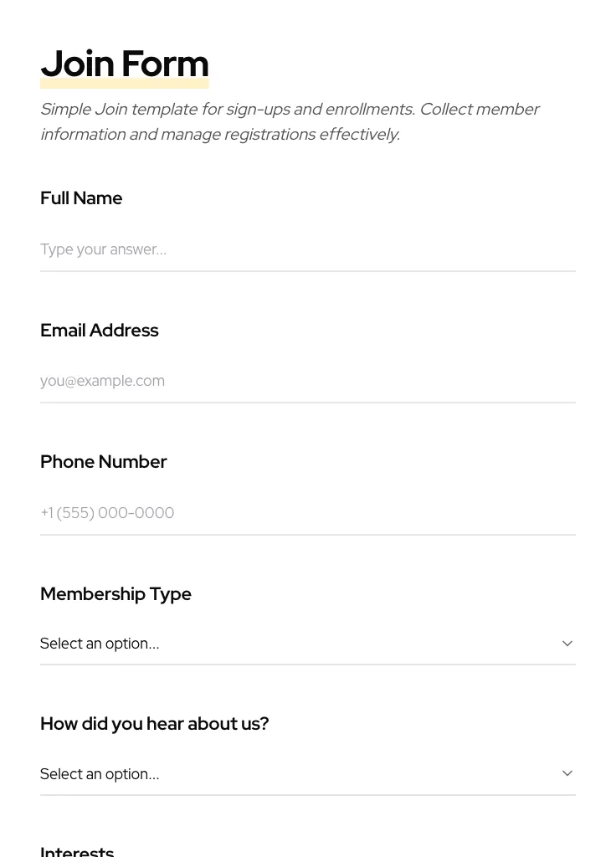Click the 'Full Name' field label
This screenshot has width=616, height=857.
click(81, 198)
